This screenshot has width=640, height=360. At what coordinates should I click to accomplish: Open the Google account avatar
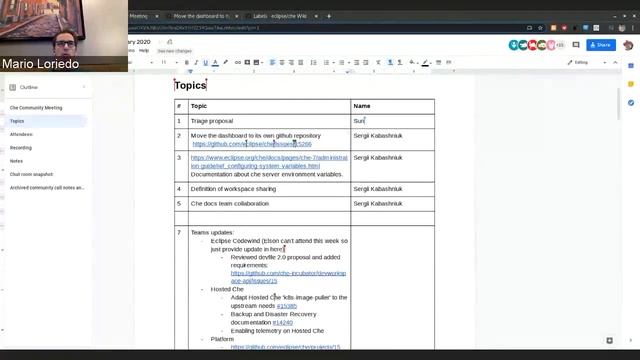628,45
